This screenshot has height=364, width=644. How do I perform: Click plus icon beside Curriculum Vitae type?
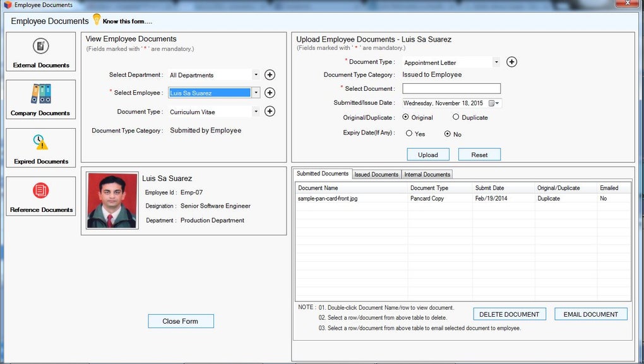click(x=270, y=111)
